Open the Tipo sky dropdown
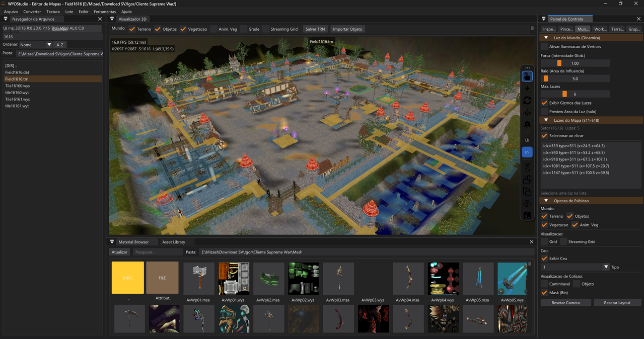644x339 pixels. (575, 267)
